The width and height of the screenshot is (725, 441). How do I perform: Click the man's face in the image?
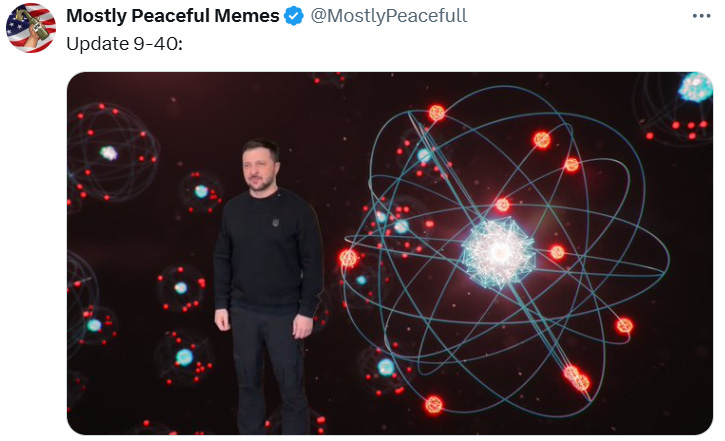(259, 166)
